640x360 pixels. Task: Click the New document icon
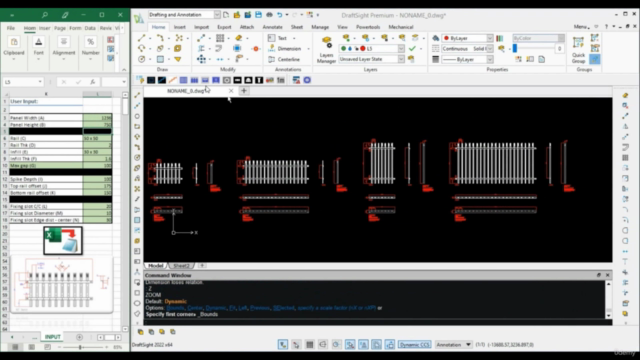[226, 15]
